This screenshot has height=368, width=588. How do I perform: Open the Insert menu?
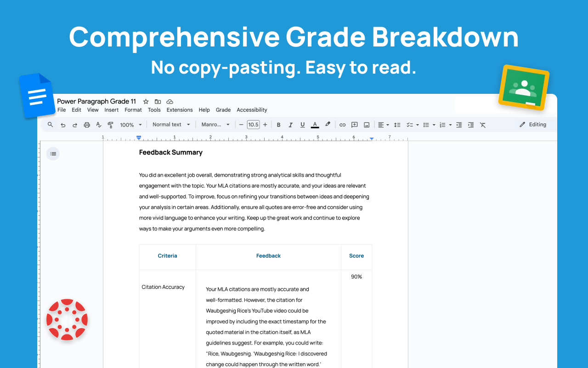pyautogui.click(x=112, y=110)
